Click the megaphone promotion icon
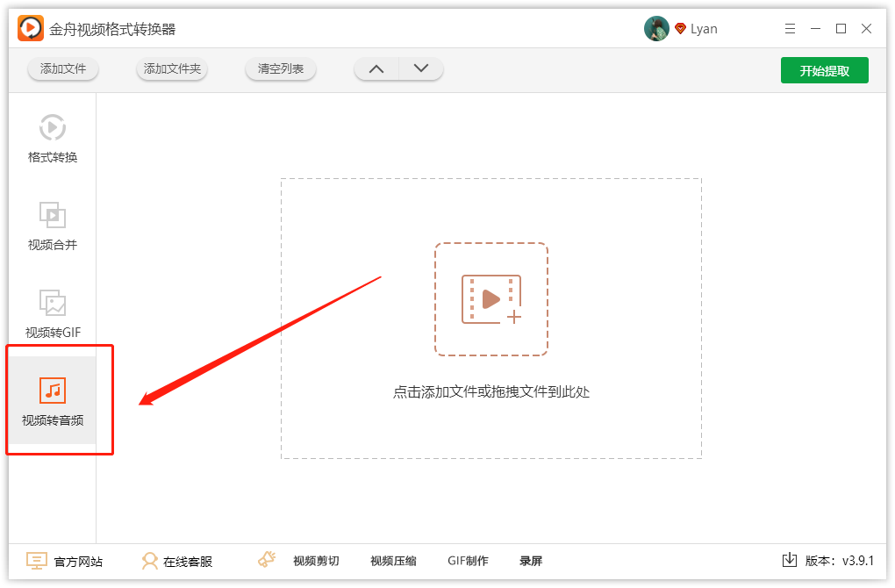This screenshot has height=588, width=895. (x=267, y=559)
